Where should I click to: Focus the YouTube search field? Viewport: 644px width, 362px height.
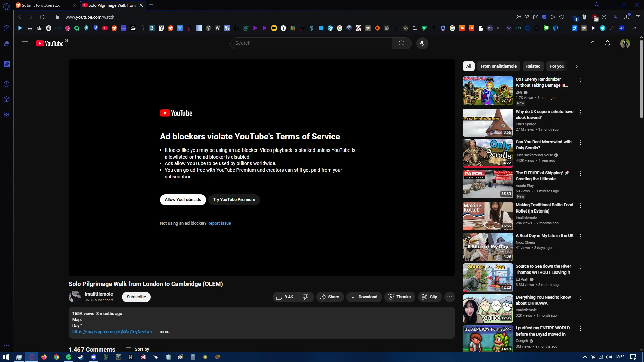[311, 43]
